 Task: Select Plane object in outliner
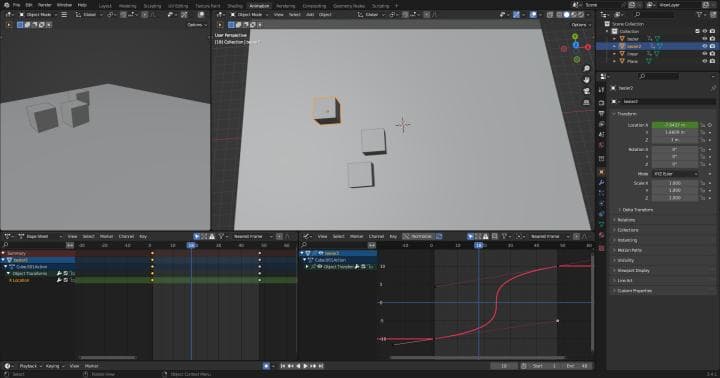(x=632, y=61)
